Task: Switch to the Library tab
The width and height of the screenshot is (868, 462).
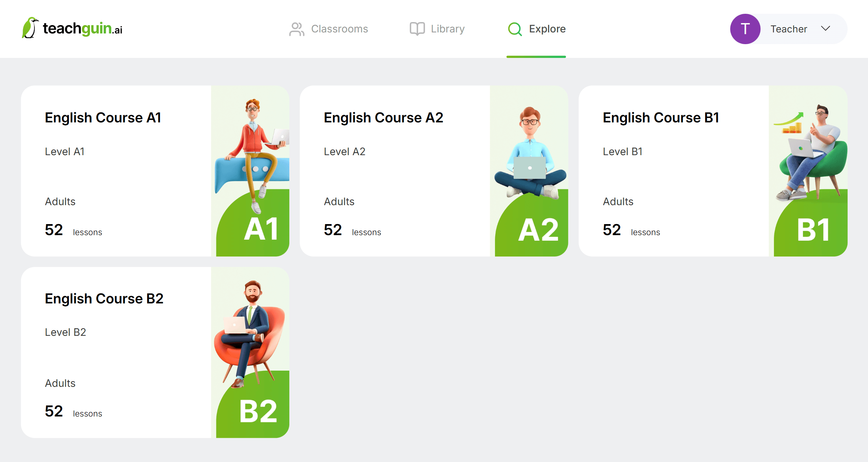Action: coord(447,29)
